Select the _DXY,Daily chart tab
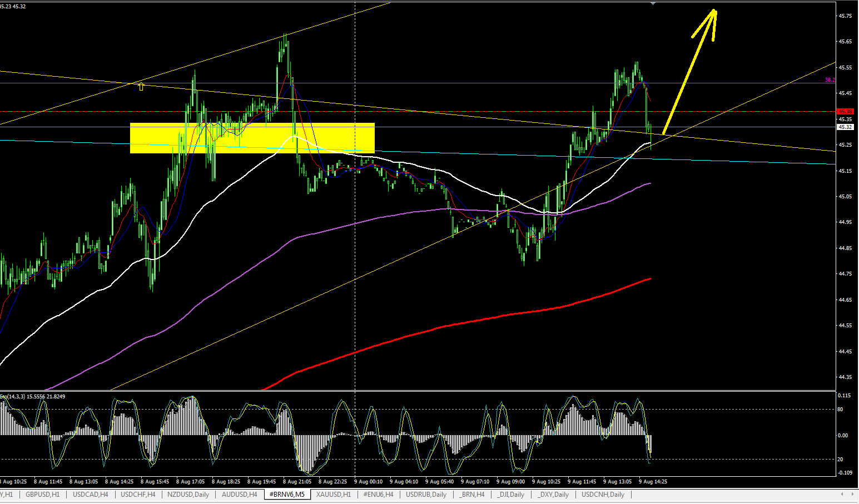 click(553, 495)
